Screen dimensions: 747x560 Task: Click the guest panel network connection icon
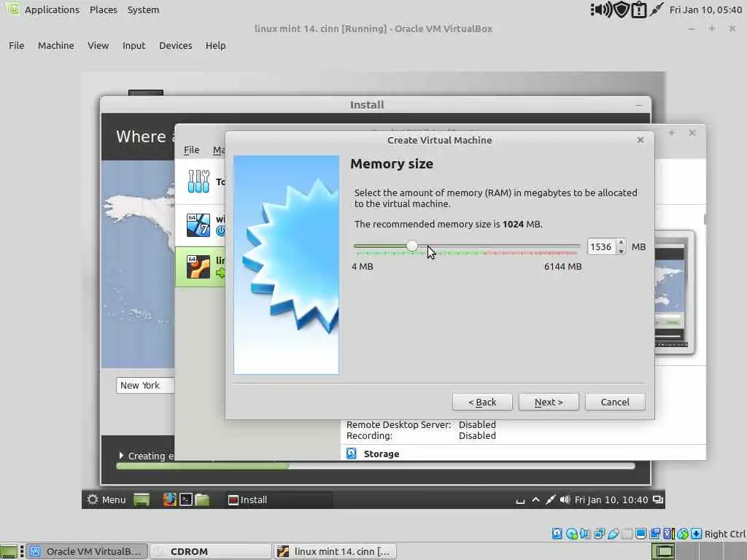(x=550, y=499)
